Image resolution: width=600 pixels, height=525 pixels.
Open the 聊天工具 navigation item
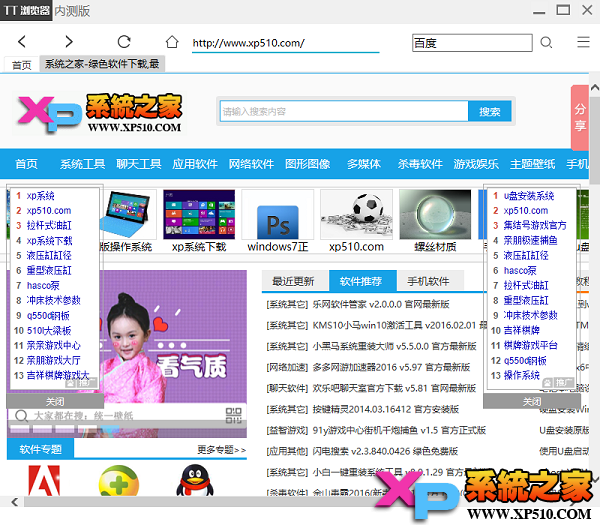tap(139, 164)
